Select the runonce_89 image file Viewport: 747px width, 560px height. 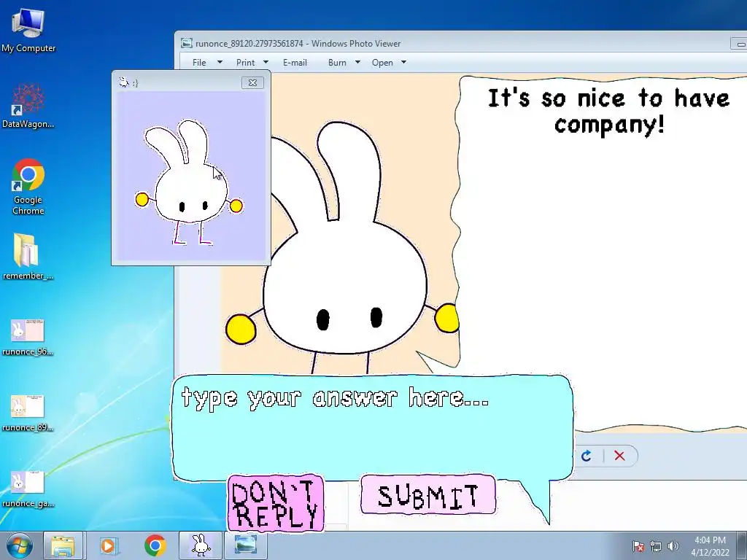(28, 413)
